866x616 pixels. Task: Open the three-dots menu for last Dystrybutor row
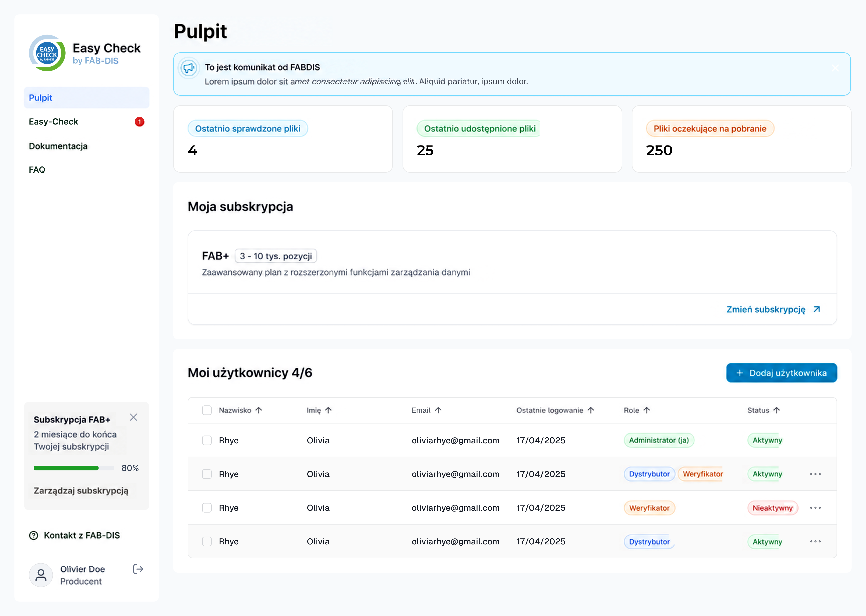click(815, 541)
